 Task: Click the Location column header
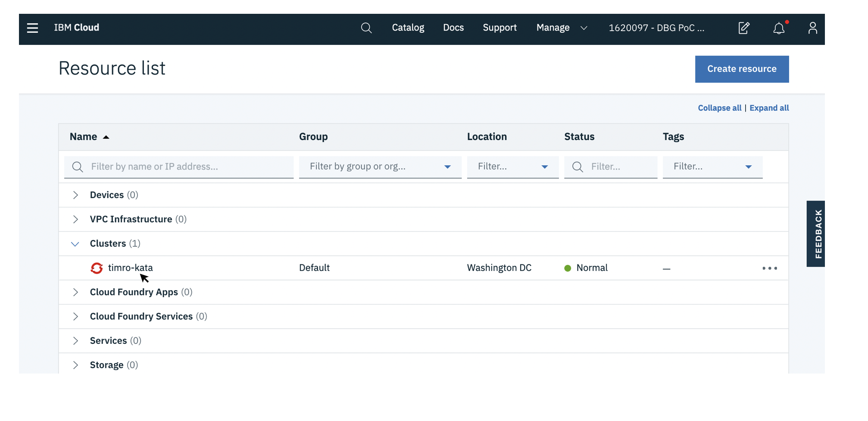coord(487,137)
